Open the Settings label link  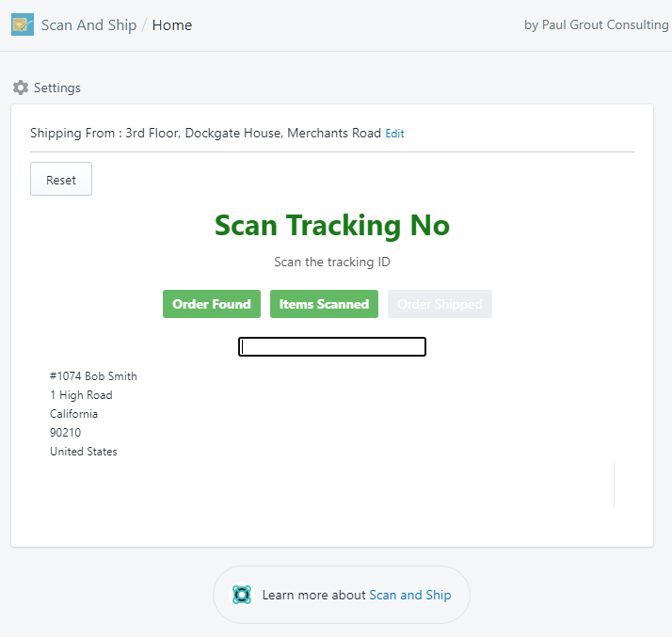(x=57, y=88)
